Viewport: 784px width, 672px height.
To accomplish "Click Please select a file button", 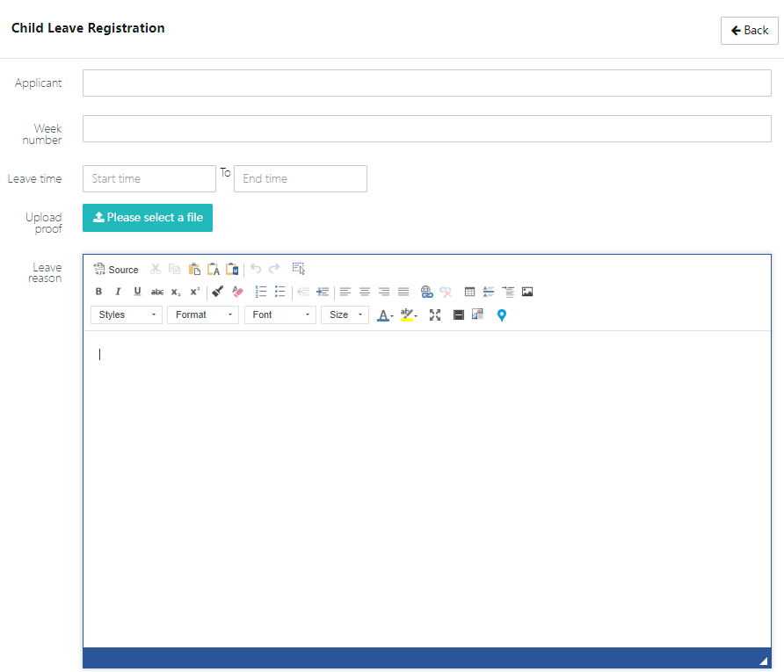I will pos(148,218).
